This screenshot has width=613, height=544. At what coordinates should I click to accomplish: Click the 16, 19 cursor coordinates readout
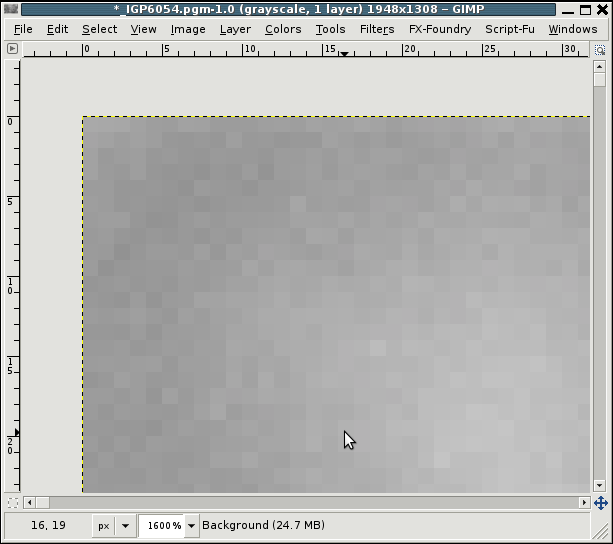click(48, 525)
